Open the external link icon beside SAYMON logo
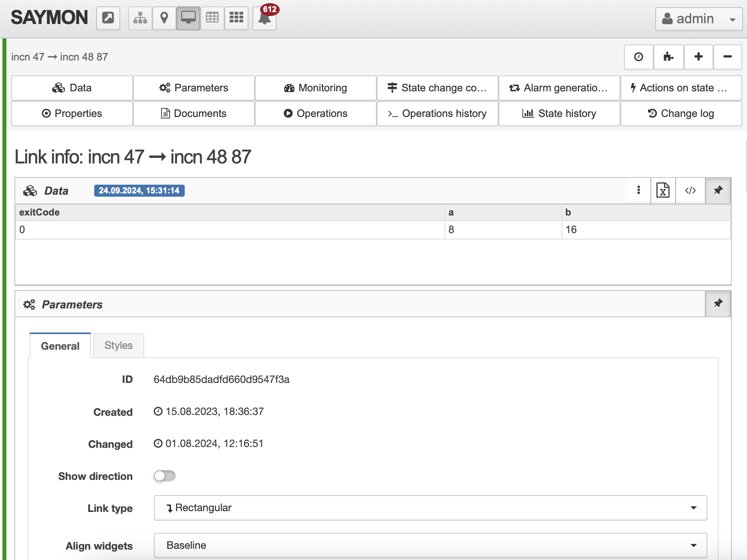This screenshot has height=560, width=747. pyautogui.click(x=108, y=18)
